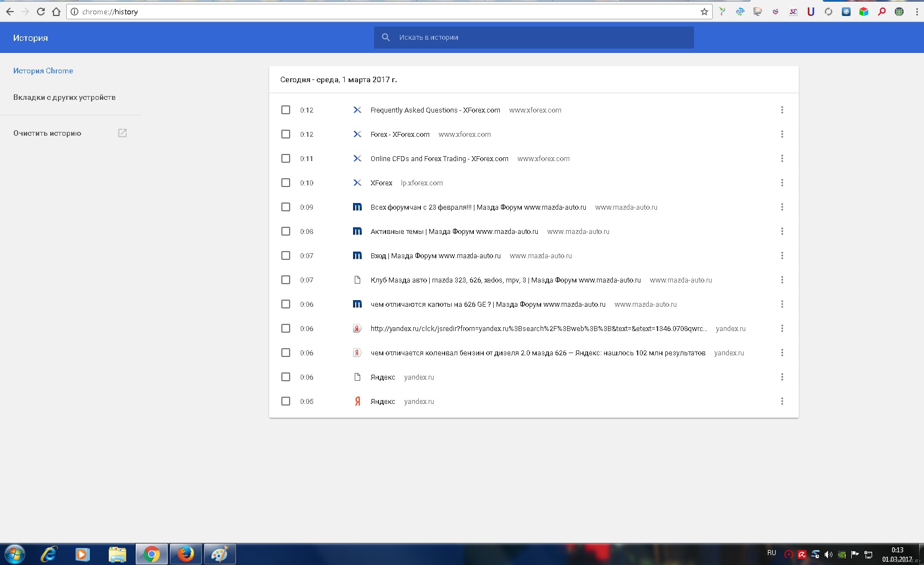
Task: Open actions menu for Всех форумчан entry
Action: click(782, 207)
